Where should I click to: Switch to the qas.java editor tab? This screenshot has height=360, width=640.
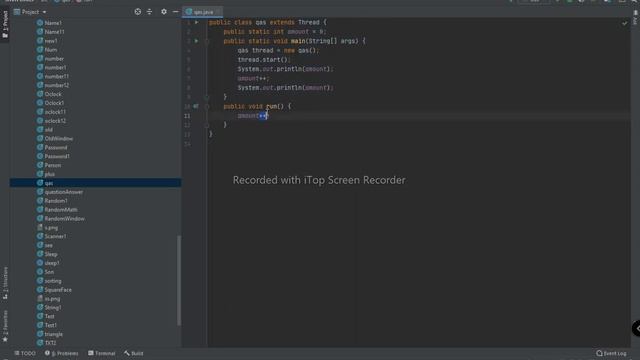point(202,12)
